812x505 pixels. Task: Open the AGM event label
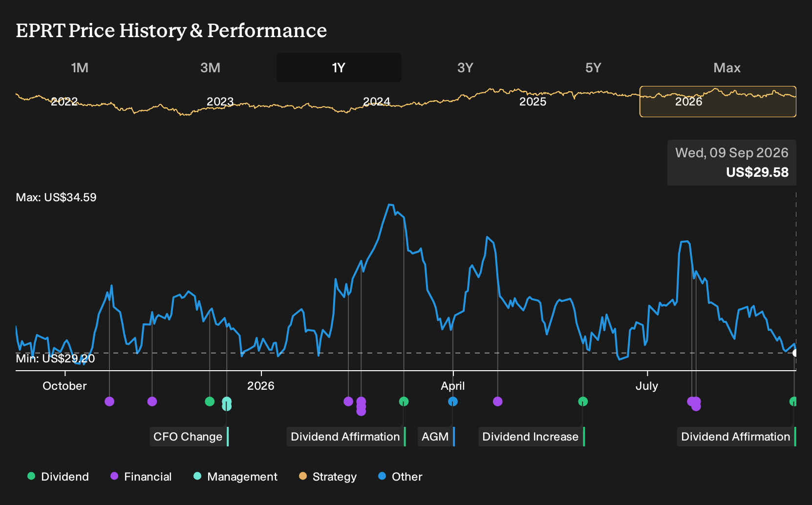click(436, 437)
